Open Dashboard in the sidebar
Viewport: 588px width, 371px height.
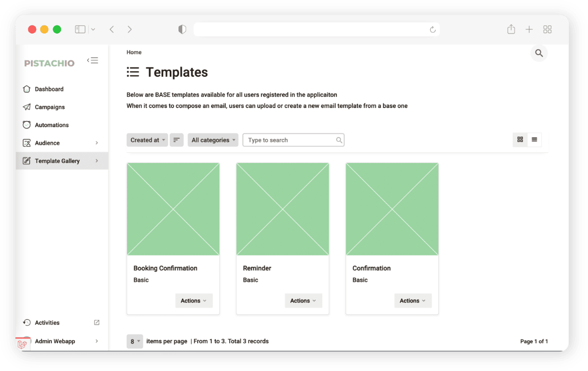pyautogui.click(x=49, y=89)
